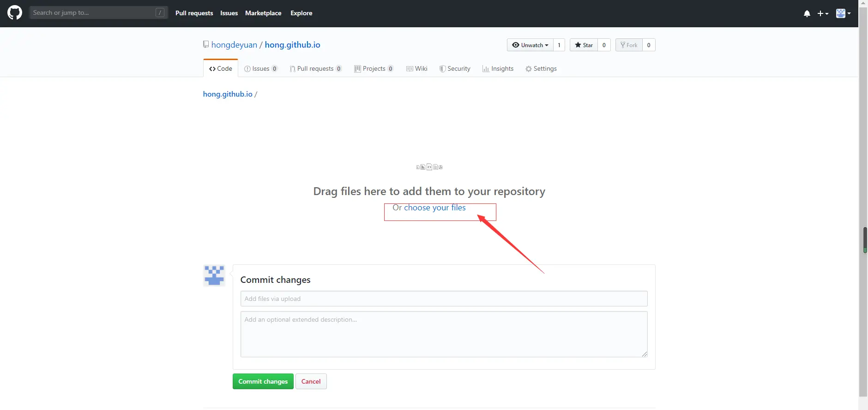Click the user avatar beside Commit changes

coord(214,275)
